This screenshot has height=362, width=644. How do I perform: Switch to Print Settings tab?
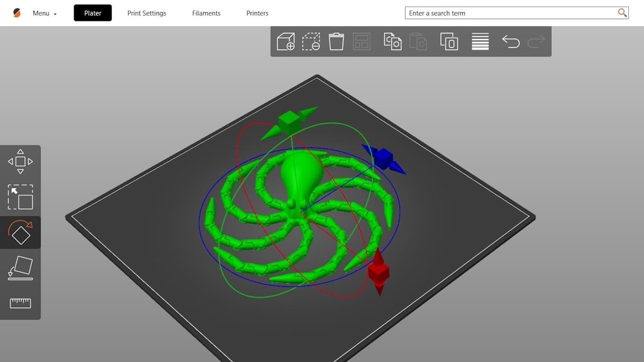[x=147, y=13]
